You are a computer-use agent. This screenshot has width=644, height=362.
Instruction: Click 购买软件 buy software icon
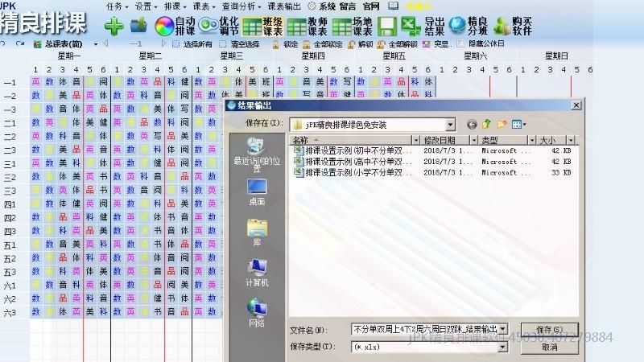pos(513,27)
